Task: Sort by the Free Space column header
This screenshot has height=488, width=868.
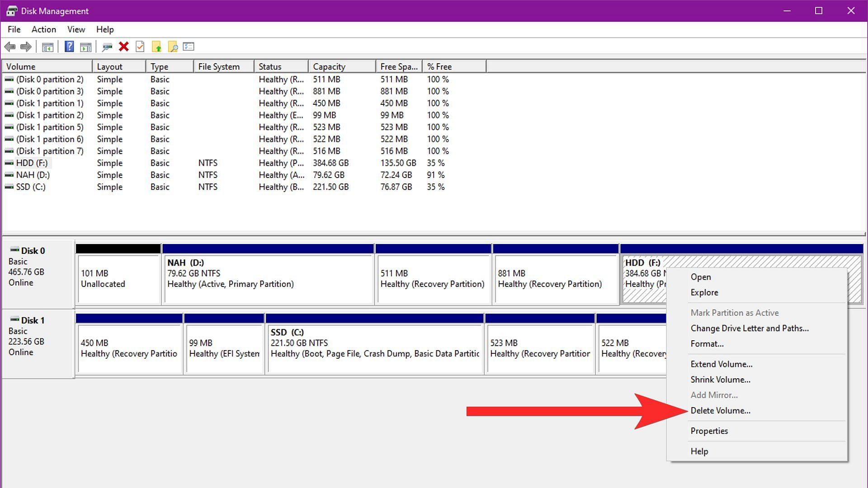Action: 399,66
